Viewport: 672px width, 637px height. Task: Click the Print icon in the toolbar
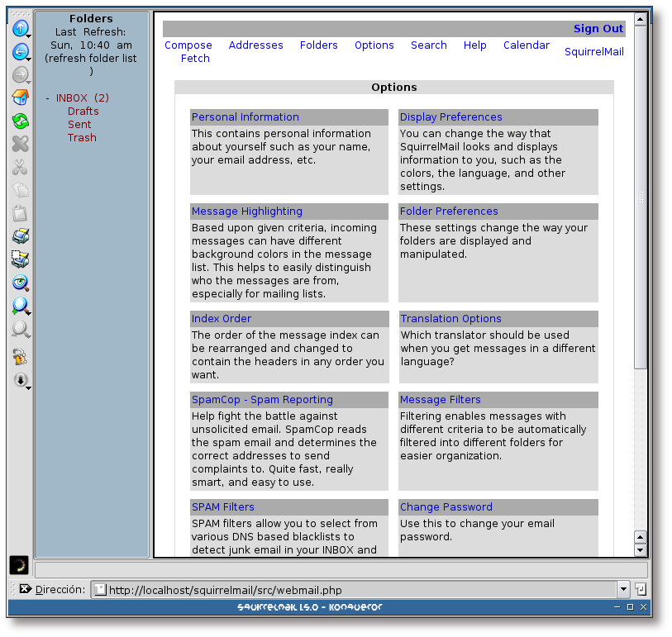[20, 237]
